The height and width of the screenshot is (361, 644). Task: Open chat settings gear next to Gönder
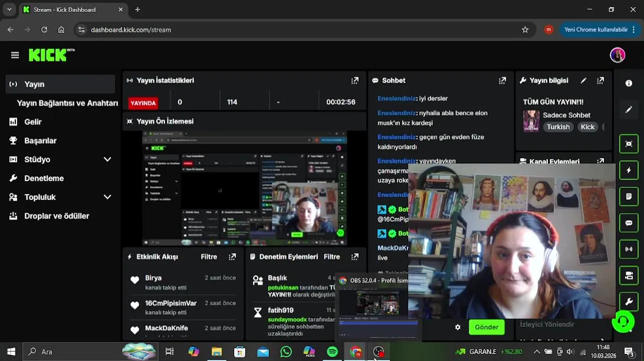tap(457, 327)
